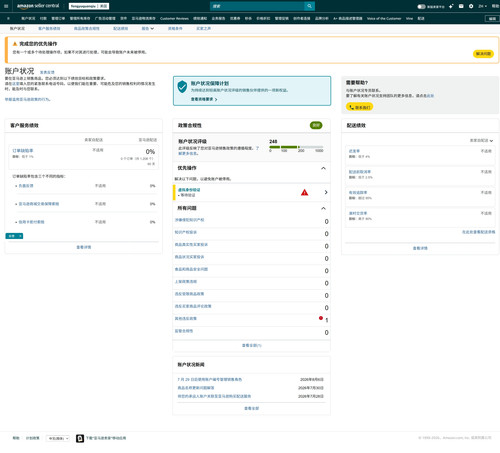Click the edit button at right of favorites bar
This screenshot has width=500, height=453.
click(x=492, y=19)
